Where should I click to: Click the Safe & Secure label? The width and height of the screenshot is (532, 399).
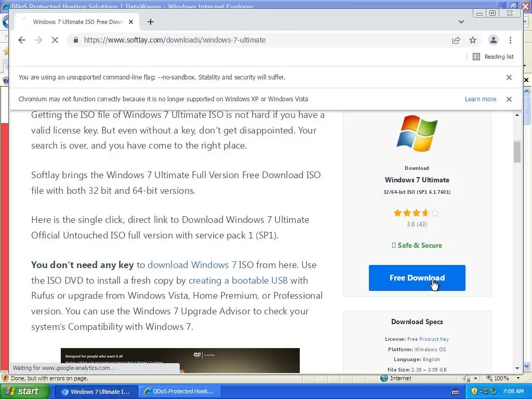click(417, 245)
